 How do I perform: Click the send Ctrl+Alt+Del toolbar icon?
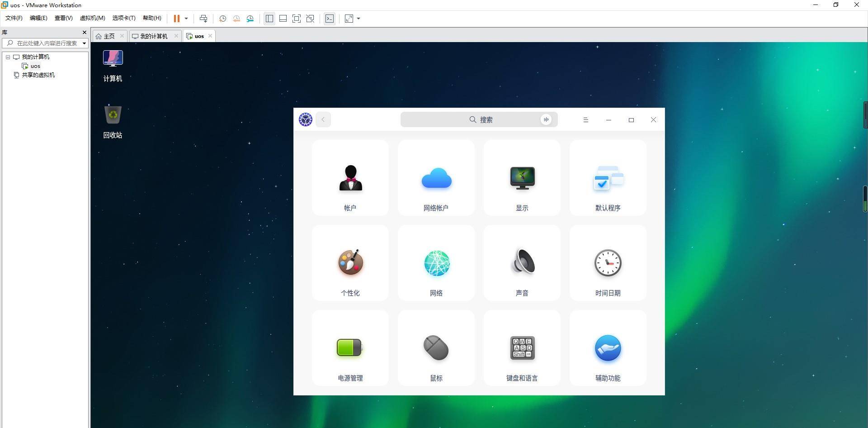pyautogui.click(x=203, y=19)
